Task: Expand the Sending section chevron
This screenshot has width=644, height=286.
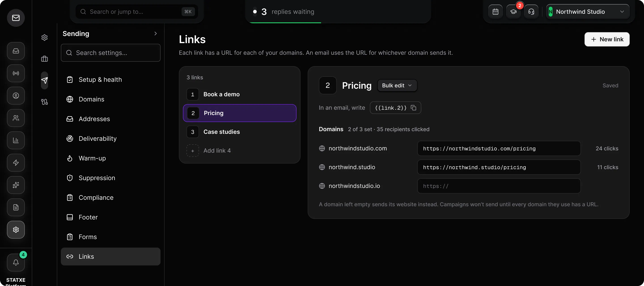Action: (x=155, y=34)
